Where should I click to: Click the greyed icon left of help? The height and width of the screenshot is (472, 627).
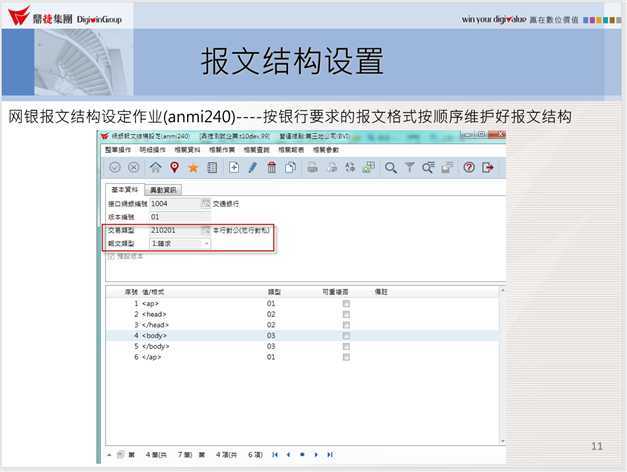[x=447, y=168]
